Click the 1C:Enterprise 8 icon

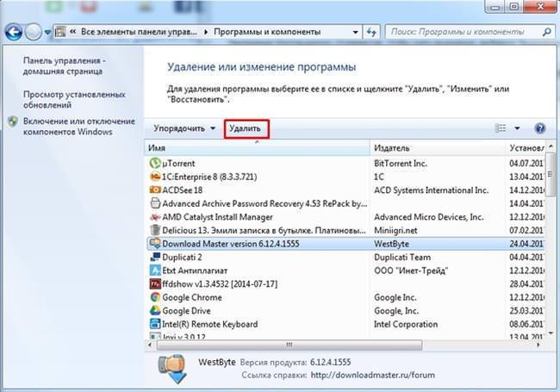point(155,177)
